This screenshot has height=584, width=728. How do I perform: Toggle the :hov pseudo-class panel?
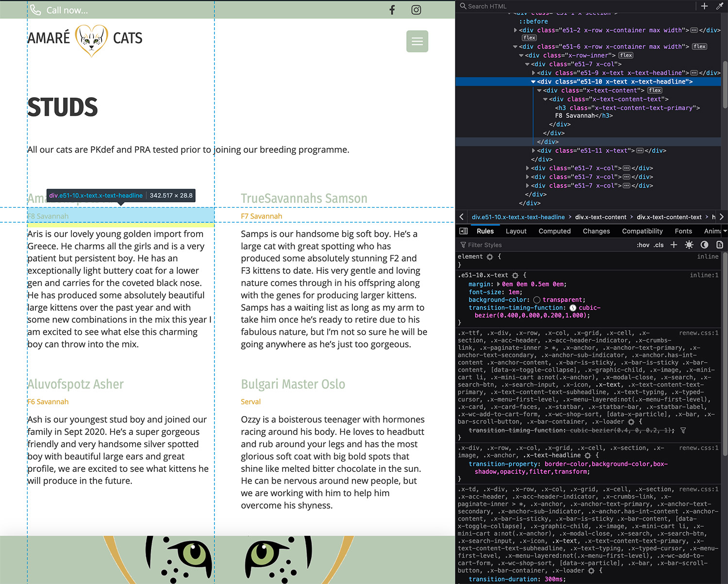[x=643, y=245]
